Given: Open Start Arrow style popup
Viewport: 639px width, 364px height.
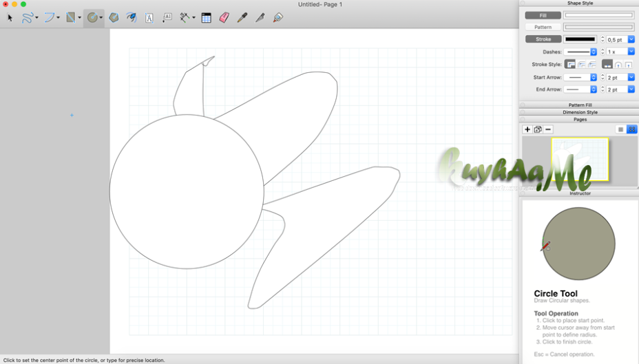Looking at the screenshot, I should point(581,77).
